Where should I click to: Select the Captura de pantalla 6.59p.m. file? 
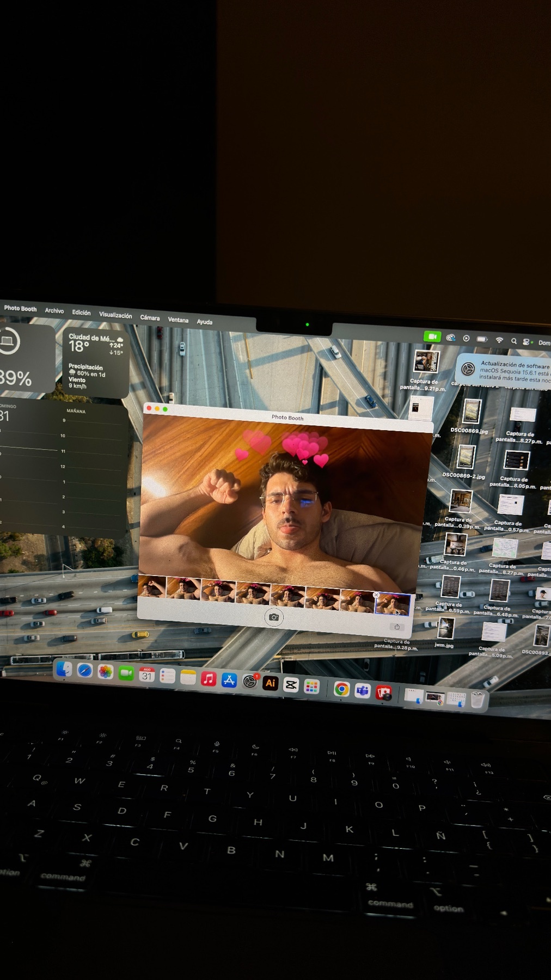[451, 587]
